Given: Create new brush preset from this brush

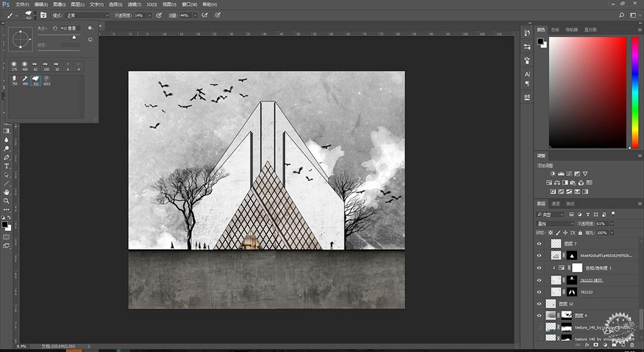Looking at the screenshot, I should 90,40.
